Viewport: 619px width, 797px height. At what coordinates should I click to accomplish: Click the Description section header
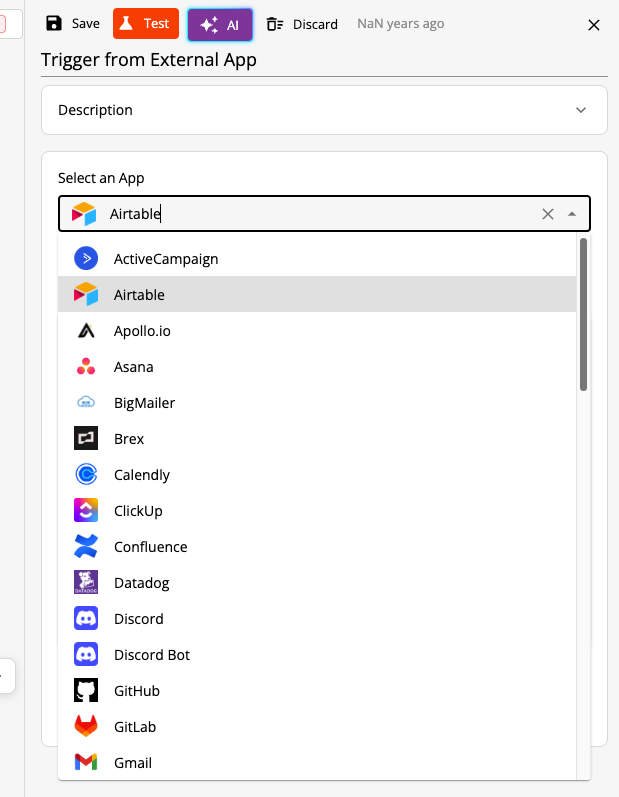(x=324, y=110)
